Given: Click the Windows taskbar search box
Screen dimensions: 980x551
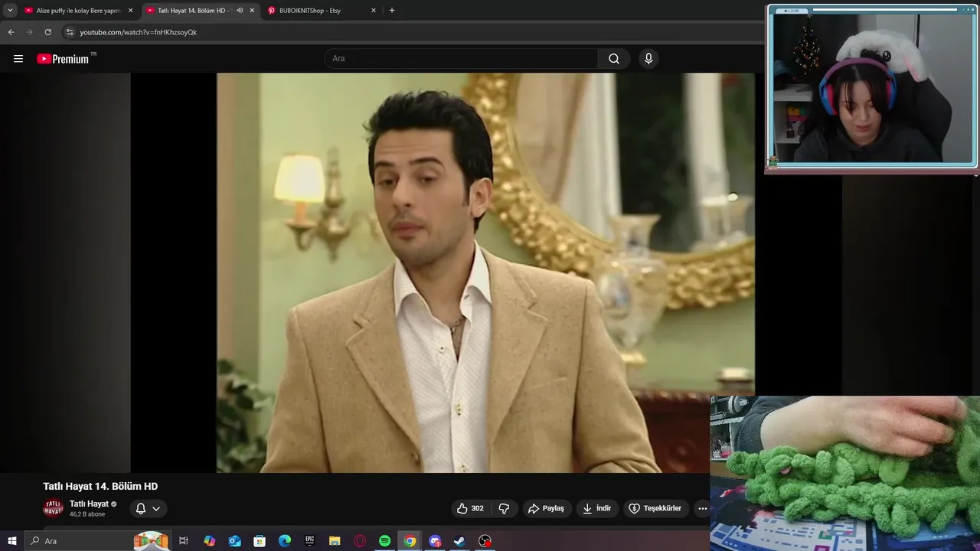Looking at the screenshot, I should 97,541.
